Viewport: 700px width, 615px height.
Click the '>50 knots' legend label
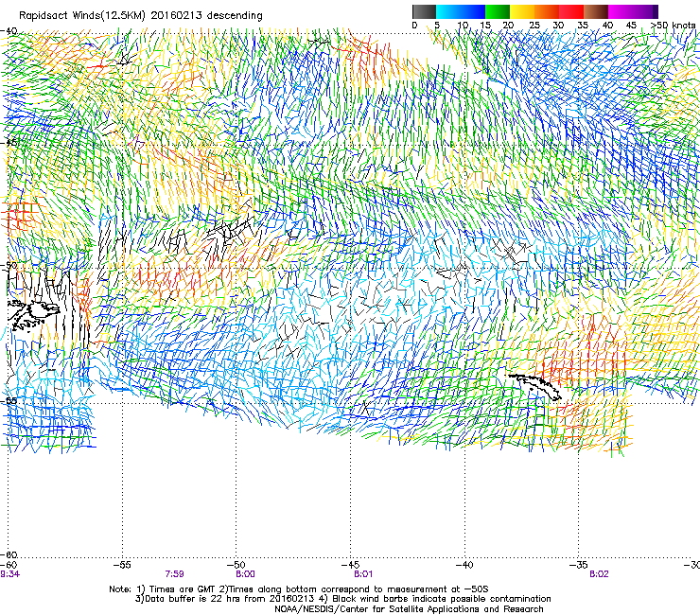coord(674,26)
